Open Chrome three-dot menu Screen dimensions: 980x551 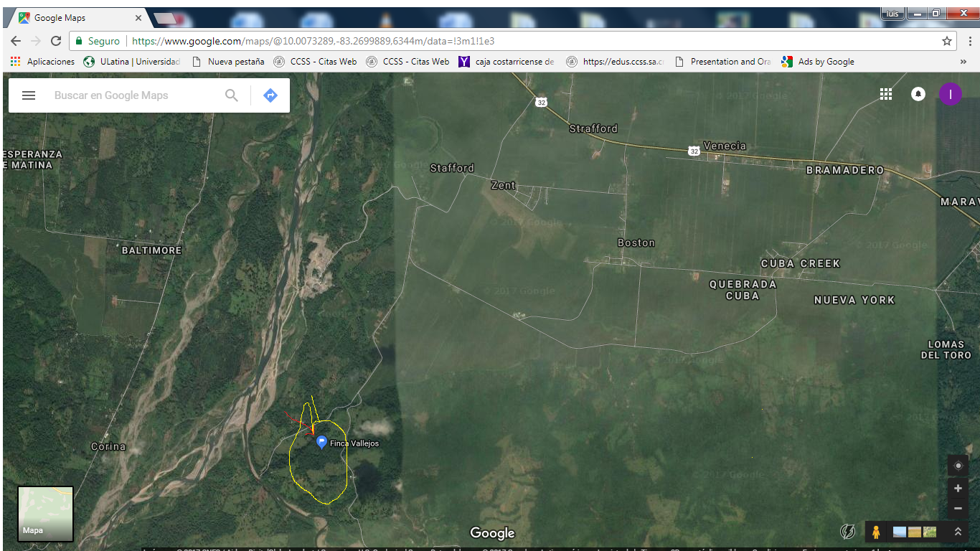tap(969, 41)
